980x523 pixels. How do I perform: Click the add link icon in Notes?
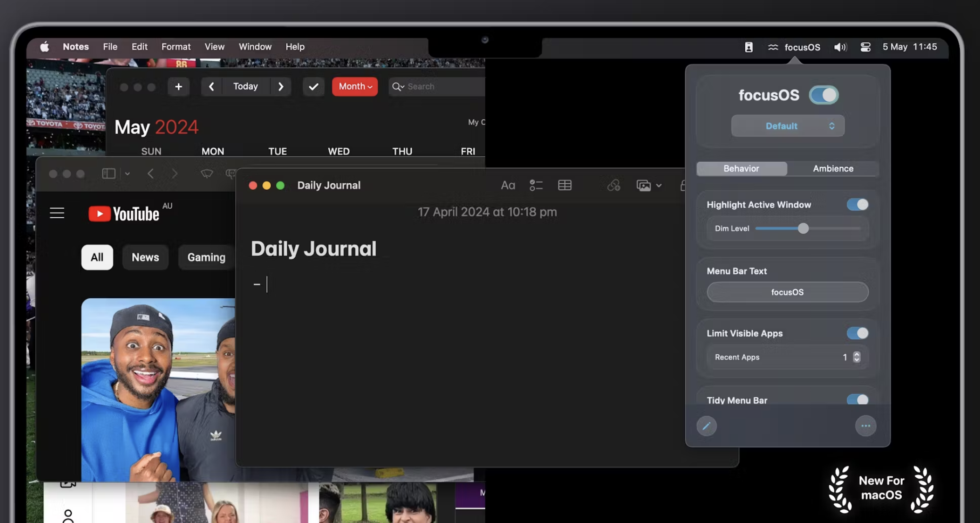613,185
